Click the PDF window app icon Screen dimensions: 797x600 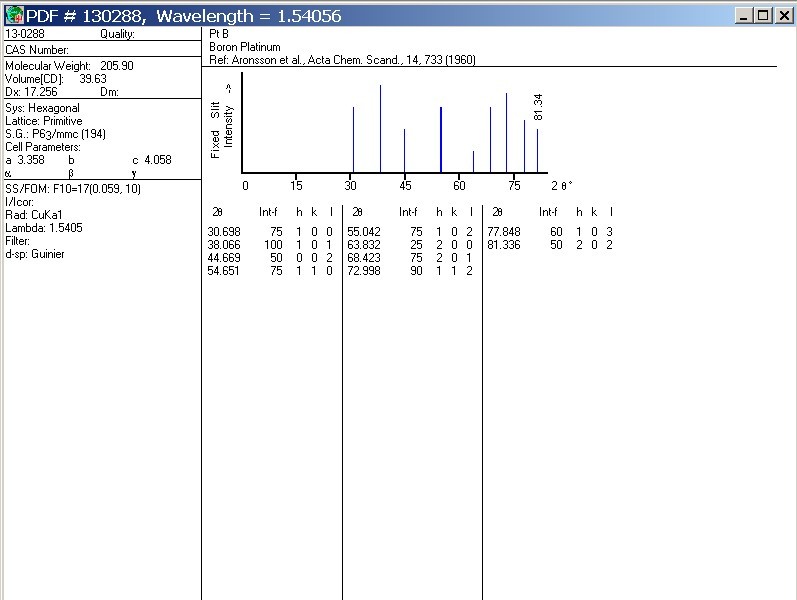point(14,15)
